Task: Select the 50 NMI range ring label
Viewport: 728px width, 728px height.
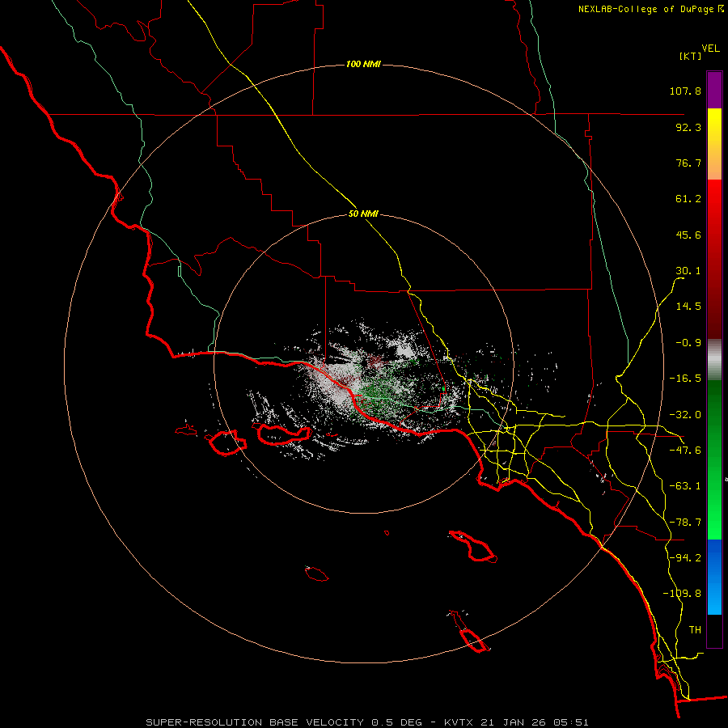Action: point(363,214)
